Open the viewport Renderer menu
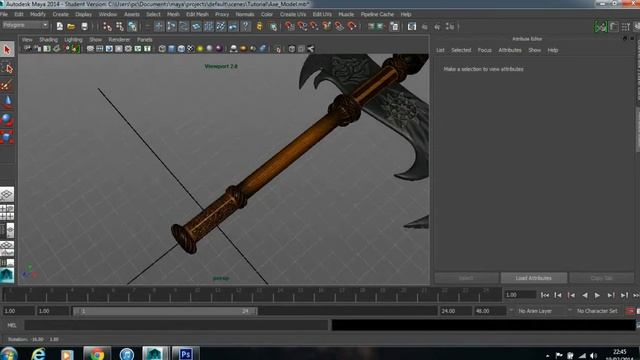The width and height of the screenshot is (640, 360). pyautogui.click(x=119, y=40)
